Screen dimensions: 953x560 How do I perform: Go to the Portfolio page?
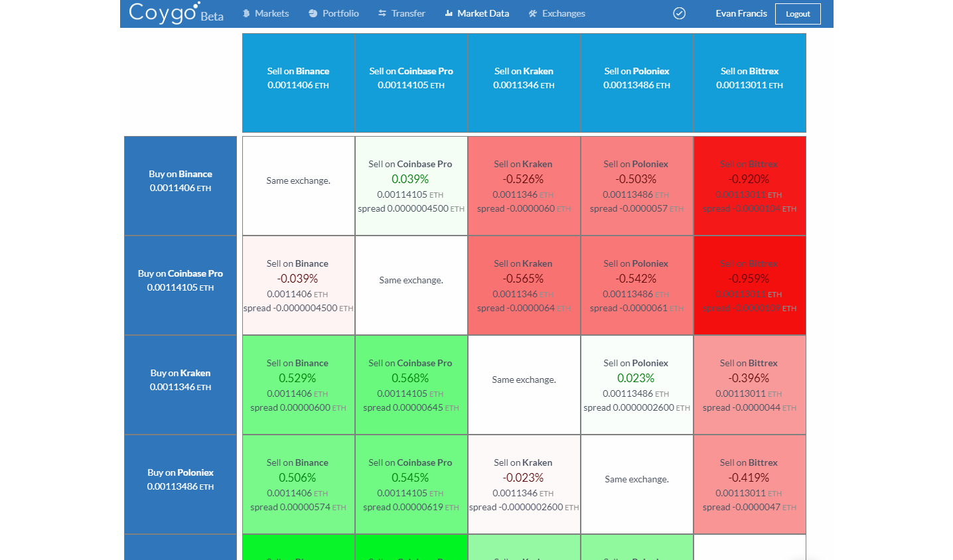coord(334,13)
